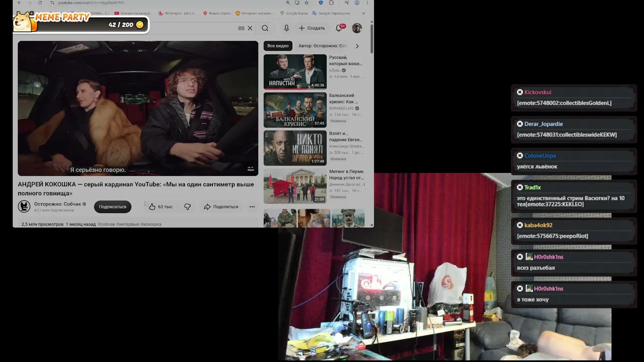This screenshot has width=644, height=362.
Task: Show more bookmarks with the double chevron
Action: coord(363,13)
